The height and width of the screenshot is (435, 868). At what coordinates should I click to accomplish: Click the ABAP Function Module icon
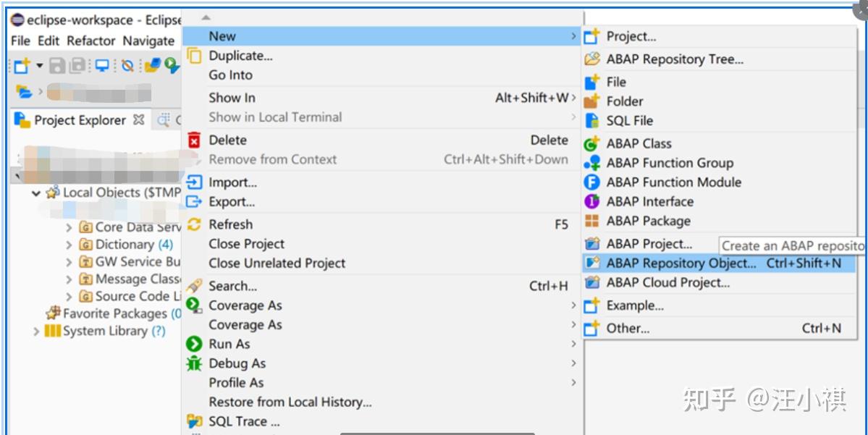click(592, 182)
